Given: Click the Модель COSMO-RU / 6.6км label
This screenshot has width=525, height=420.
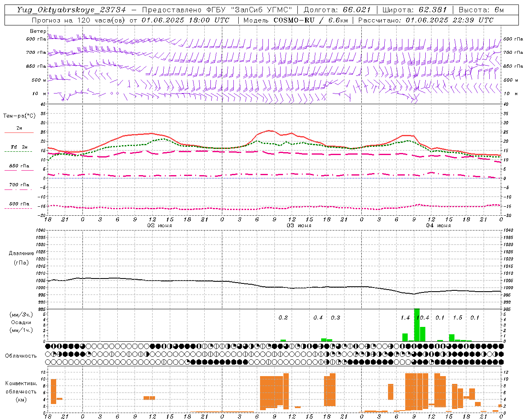Looking at the screenshot, I should 296,20.
